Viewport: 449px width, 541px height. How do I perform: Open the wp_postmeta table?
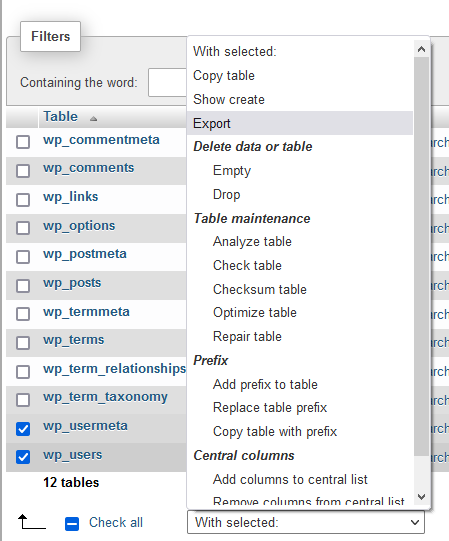85,254
